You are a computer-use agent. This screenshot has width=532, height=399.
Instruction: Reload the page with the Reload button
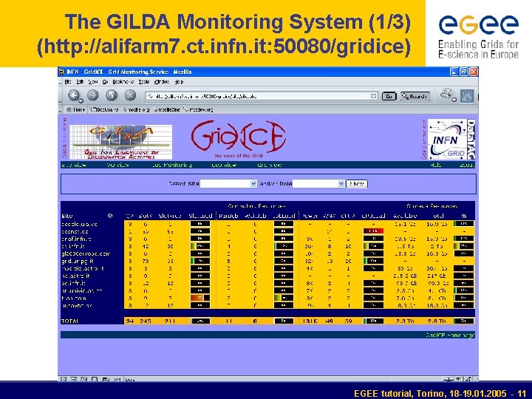pyautogui.click(x=112, y=95)
